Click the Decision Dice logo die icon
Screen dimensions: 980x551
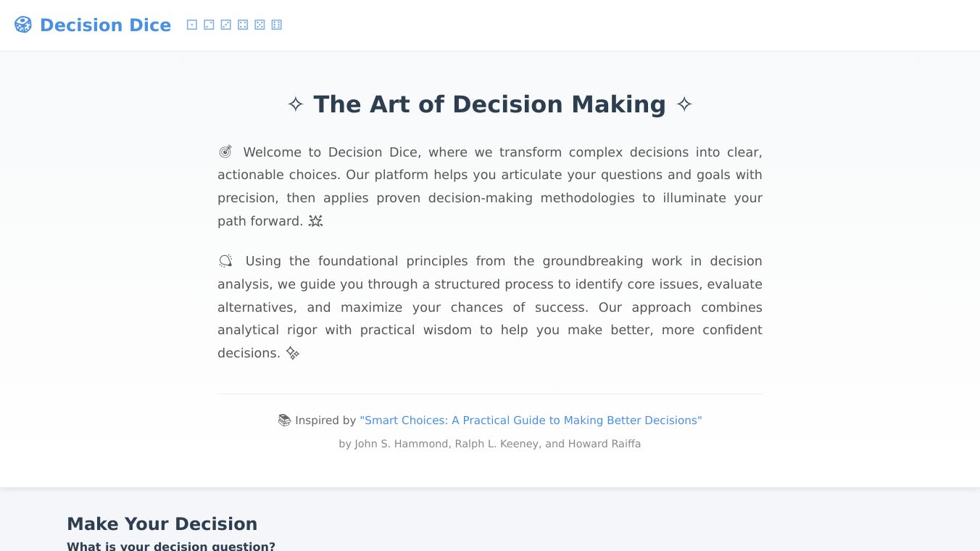[x=23, y=25]
